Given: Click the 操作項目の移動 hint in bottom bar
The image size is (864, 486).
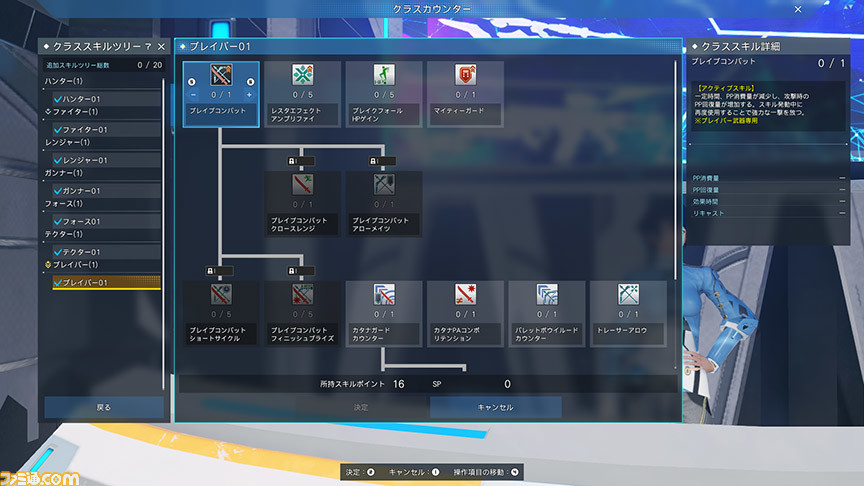Looking at the screenshot, I should [x=486, y=472].
